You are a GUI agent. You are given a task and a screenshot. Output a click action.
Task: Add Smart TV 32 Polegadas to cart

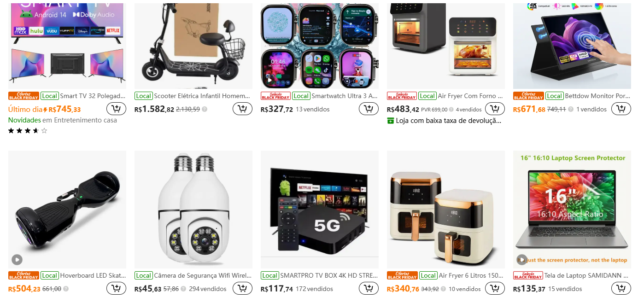(x=116, y=109)
